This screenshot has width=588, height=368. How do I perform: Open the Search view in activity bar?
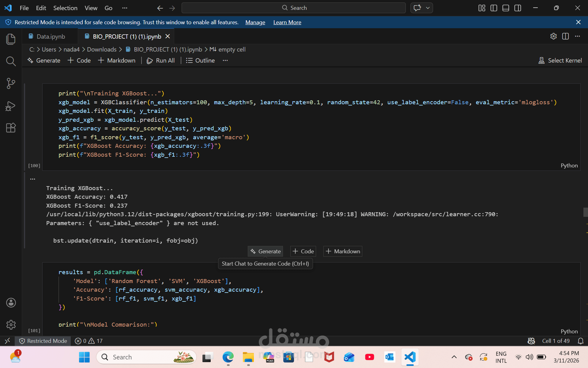(11, 61)
